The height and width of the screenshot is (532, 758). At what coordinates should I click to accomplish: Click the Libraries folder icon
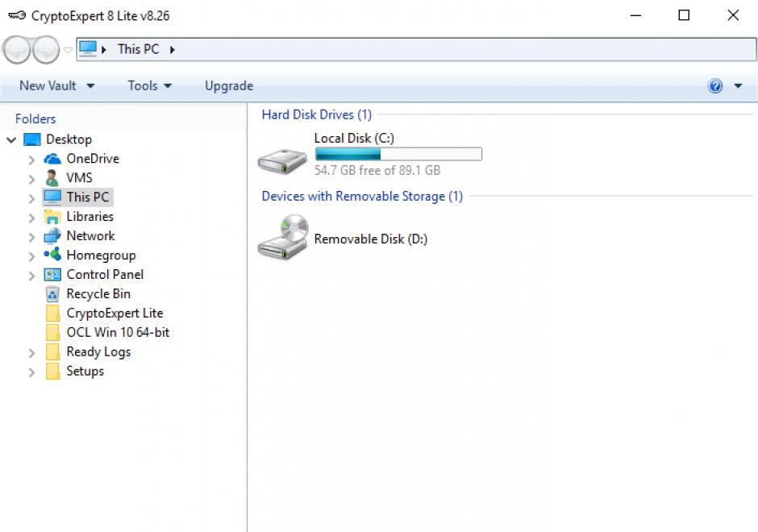click(x=52, y=217)
